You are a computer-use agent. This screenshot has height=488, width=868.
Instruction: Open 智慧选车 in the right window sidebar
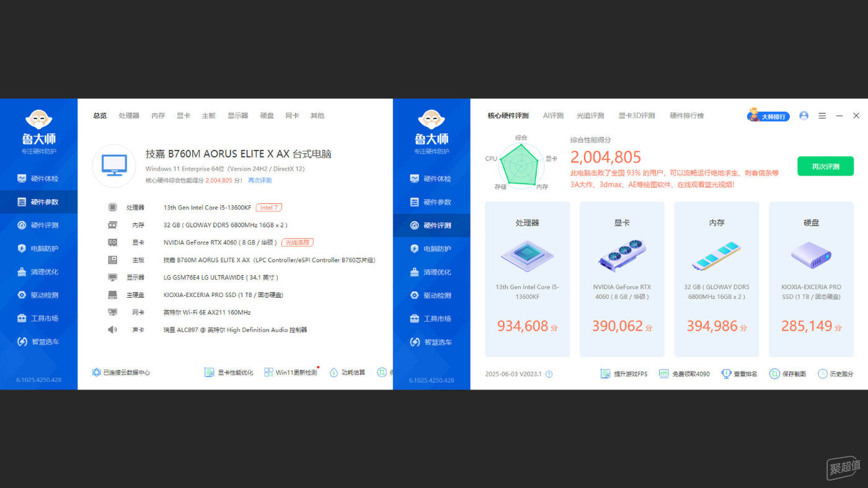coord(432,342)
